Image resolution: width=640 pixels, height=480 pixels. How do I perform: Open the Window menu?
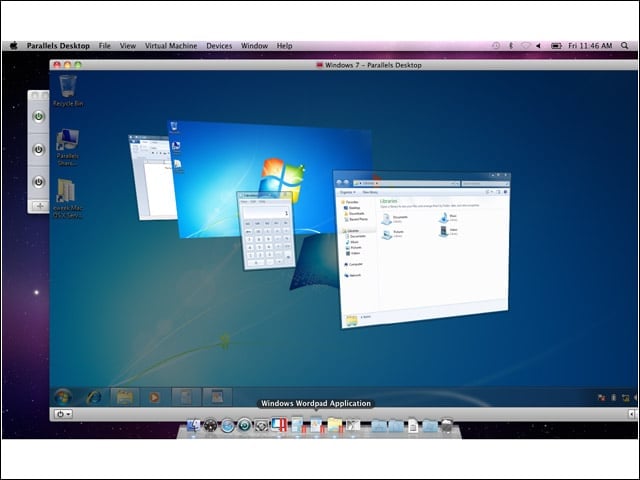(x=254, y=46)
